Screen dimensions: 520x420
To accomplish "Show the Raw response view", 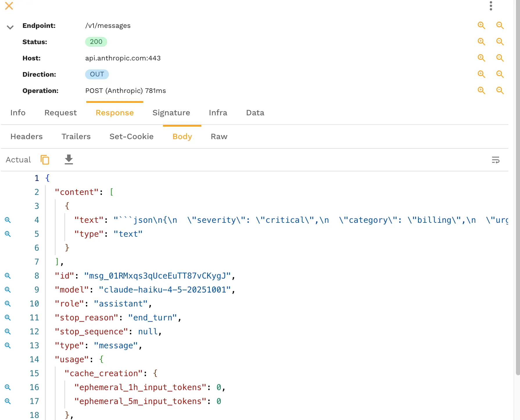I will pos(219,137).
